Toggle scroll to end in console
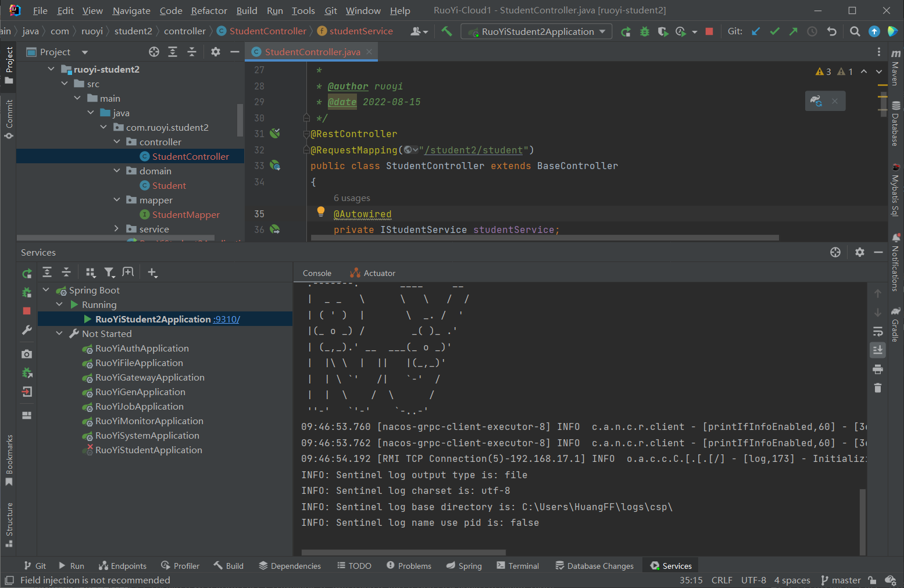 878,350
